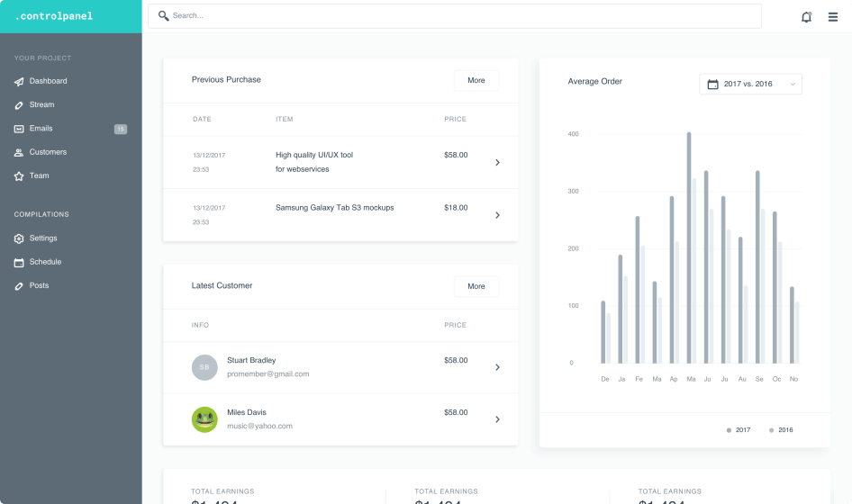Open the 2017 vs. 2016 dropdown
The width and height of the screenshot is (852, 504).
(750, 84)
